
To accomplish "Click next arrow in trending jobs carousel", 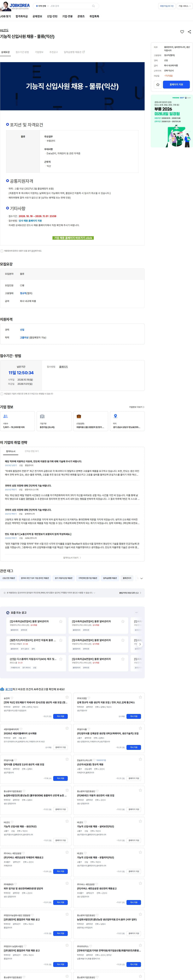I will (x=140, y=644).
